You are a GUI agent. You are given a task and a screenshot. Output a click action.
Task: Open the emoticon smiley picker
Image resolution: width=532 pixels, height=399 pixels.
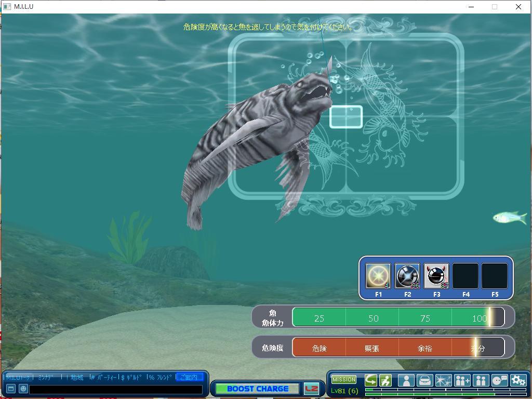click(x=23, y=389)
